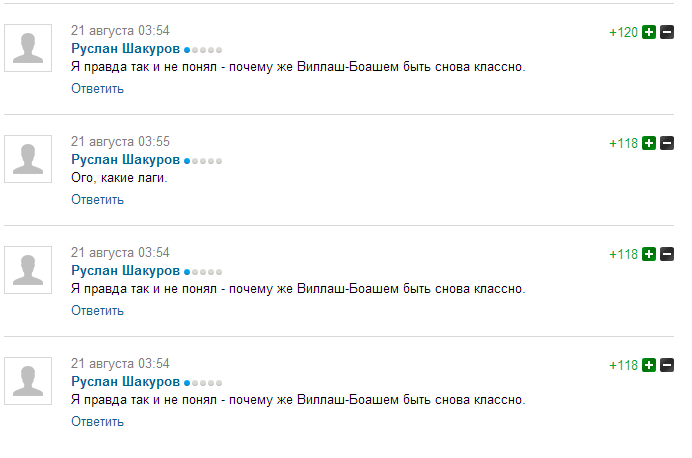The height and width of the screenshot is (458, 692).
Task: Open author name link in last comment
Action: click(x=126, y=382)
